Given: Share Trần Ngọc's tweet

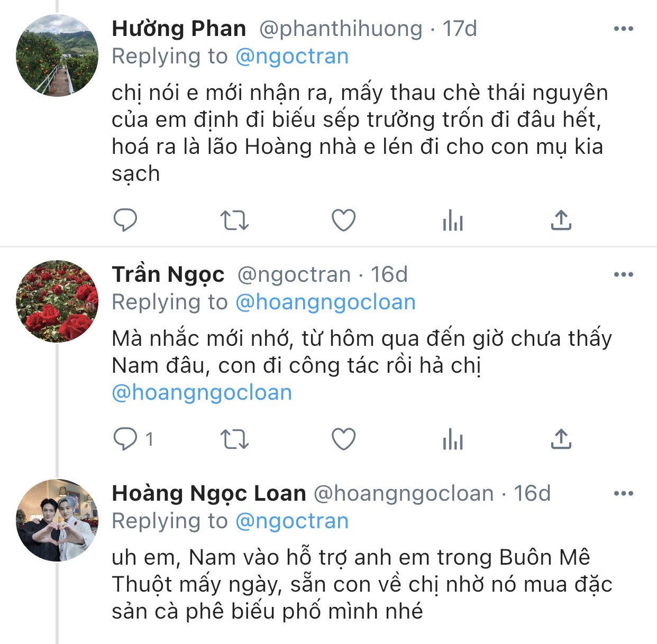Looking at the screenshot, I should point(561,439).
